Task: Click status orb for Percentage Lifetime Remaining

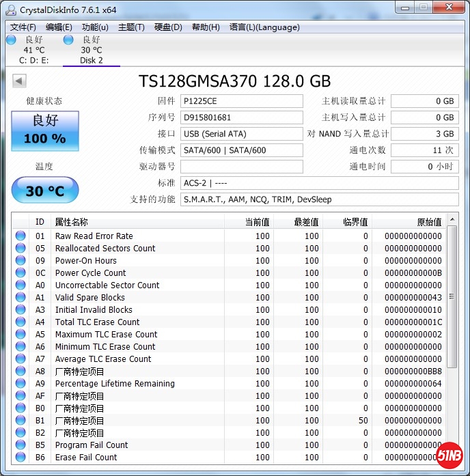Action: point(20,384)
